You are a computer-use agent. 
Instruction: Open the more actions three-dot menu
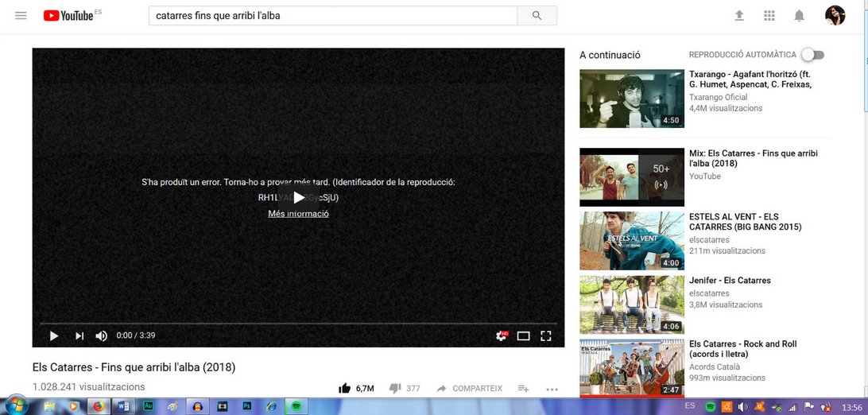click(552, 389)
